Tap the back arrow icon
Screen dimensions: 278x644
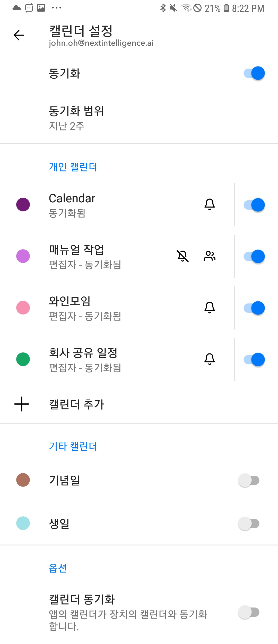point(19,35)
